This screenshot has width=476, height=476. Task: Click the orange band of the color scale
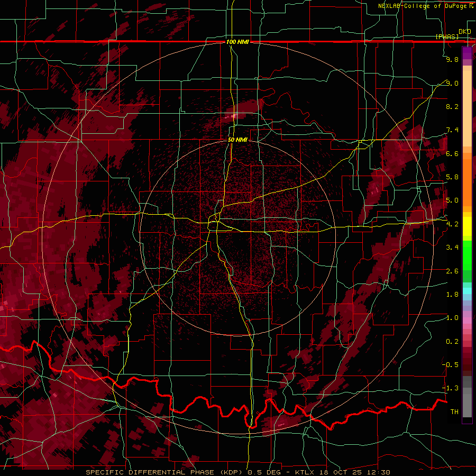coord(467,182)
